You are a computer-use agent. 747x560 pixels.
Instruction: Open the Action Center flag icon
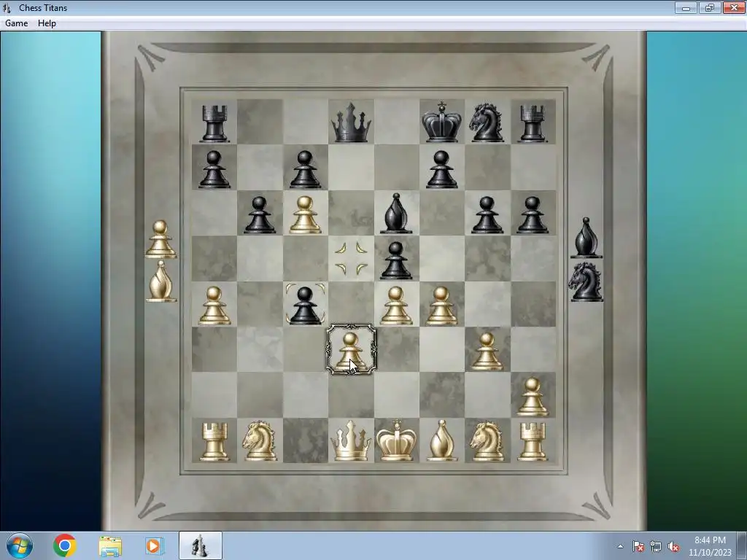[x=638, y=547]
